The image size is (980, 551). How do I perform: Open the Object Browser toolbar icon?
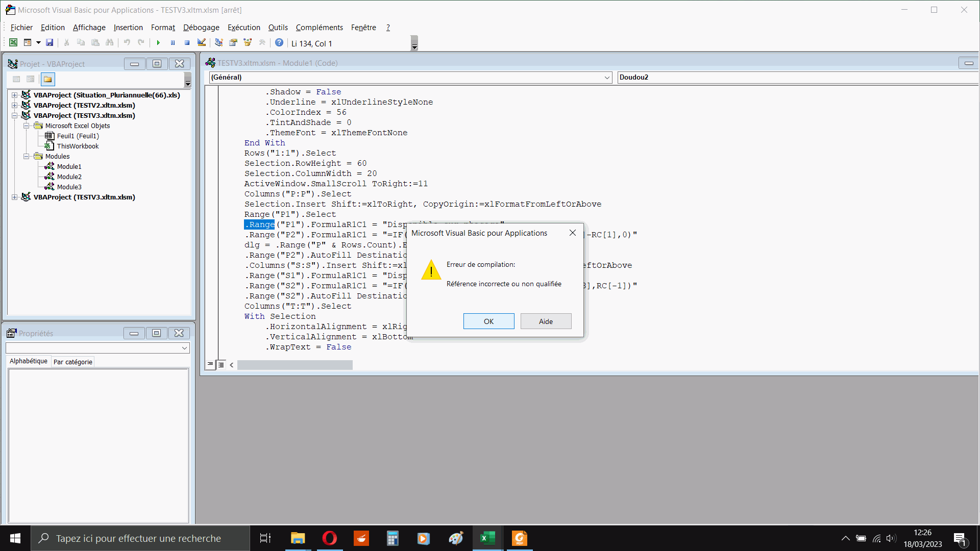pyautogui.click(x=248, y=43)
